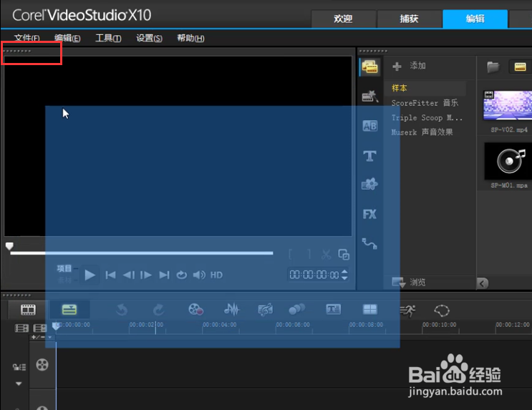Screen dimensions: 532x410
Task: Toggle Repeat playback
Action: point(182,275)
